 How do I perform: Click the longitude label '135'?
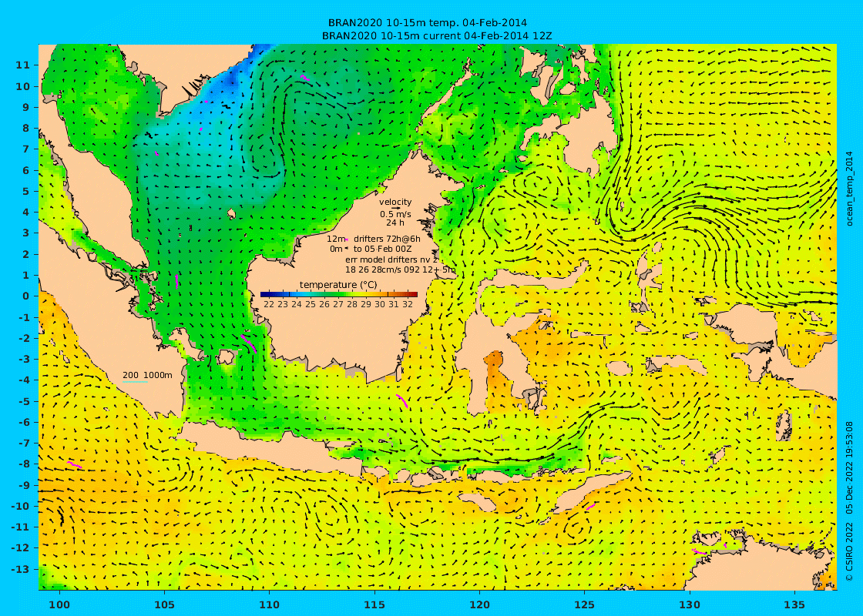tap(794, 604)
